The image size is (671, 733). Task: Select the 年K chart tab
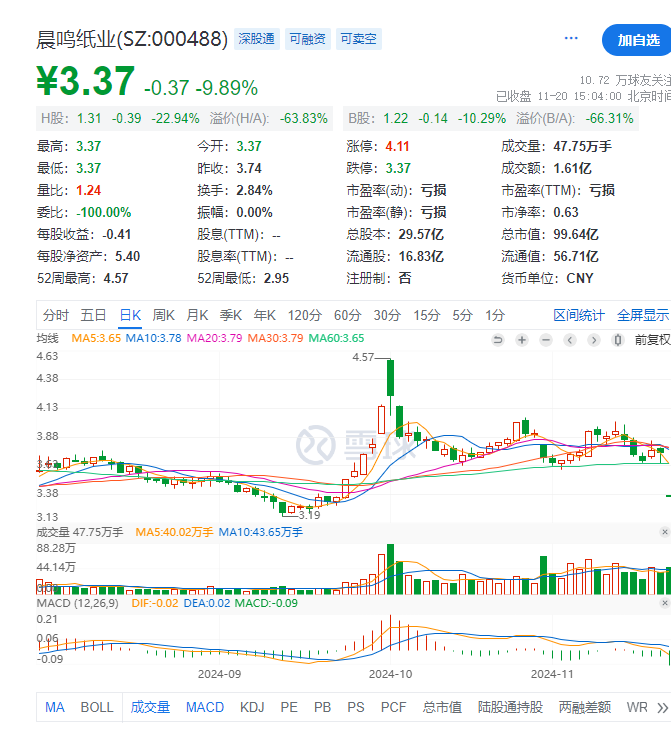coord(265,316)
